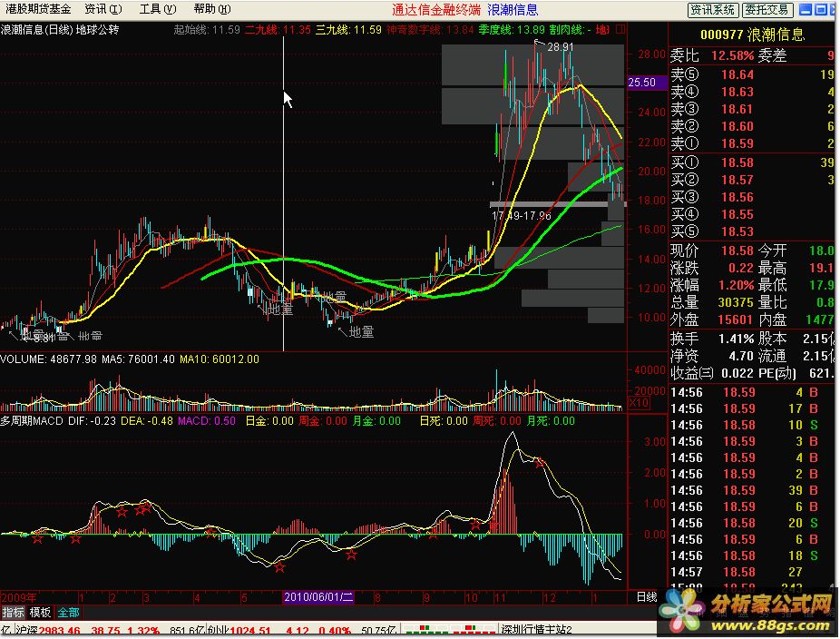The width and height of the screenshot is (840, 639).
Task: Click the DEA: -0.48 label
Action: tap(147, 421)
